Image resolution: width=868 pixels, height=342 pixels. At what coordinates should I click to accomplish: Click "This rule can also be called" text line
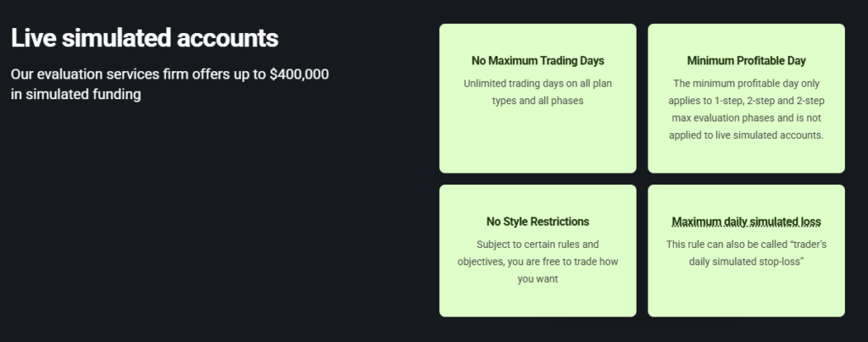tap(746, 244)
